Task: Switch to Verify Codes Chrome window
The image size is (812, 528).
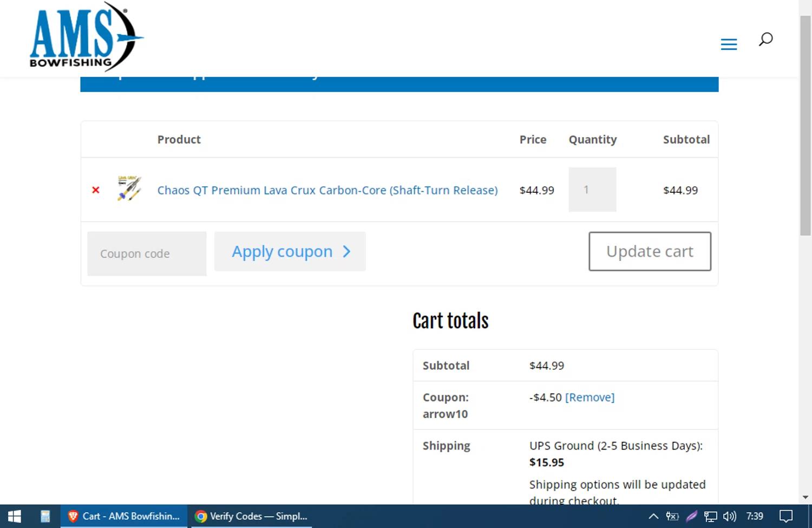Action: point(252,516)
